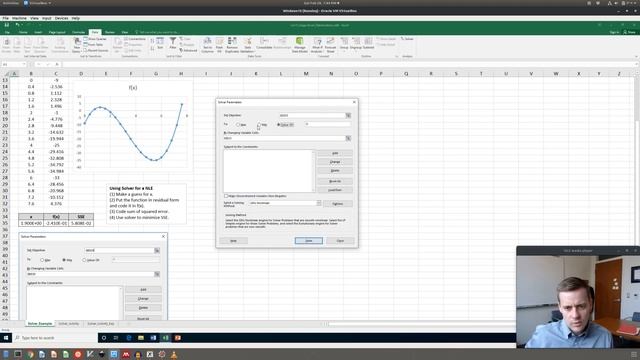This screenshot has width=640, height=360.
Task: Click the Set Objective range picker icon
Action: pos(348,116)
